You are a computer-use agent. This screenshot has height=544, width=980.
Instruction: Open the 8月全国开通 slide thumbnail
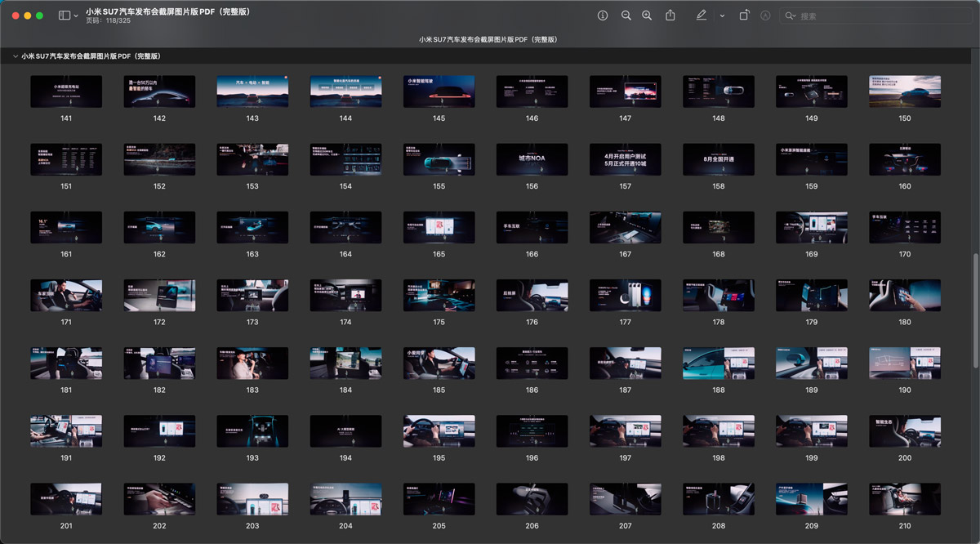coord(719,159)
